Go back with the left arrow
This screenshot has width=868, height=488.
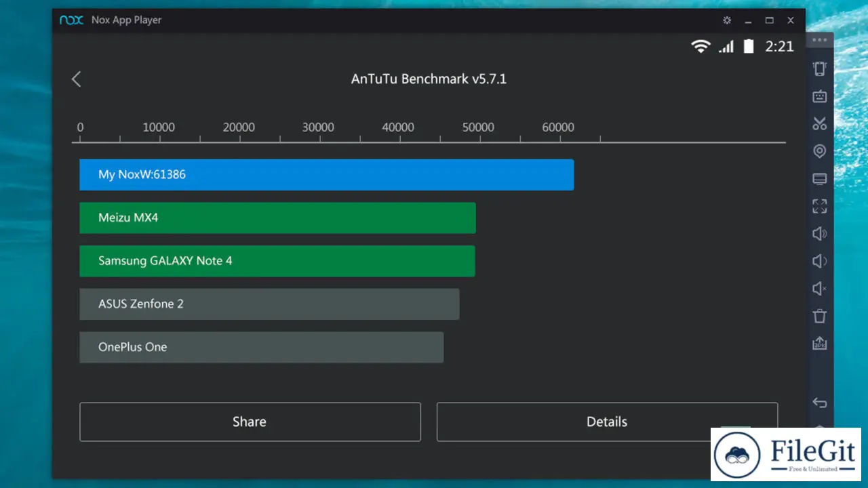76,79
